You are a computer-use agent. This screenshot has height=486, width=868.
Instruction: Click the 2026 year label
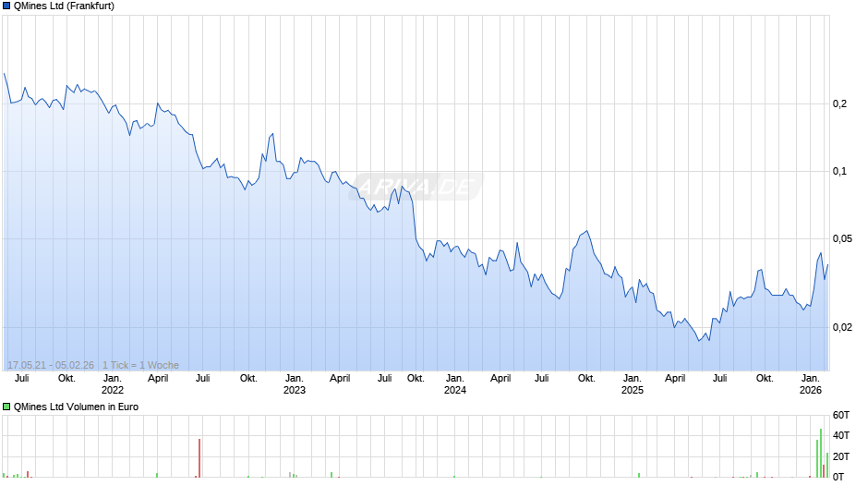pyautogui.click(x=811, y=390)
